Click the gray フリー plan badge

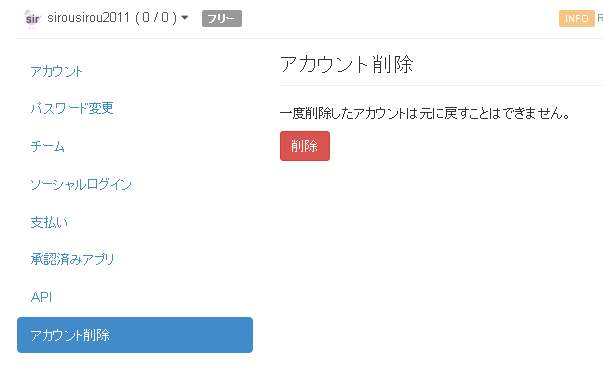pyautogui.click(x=222, y=18)
